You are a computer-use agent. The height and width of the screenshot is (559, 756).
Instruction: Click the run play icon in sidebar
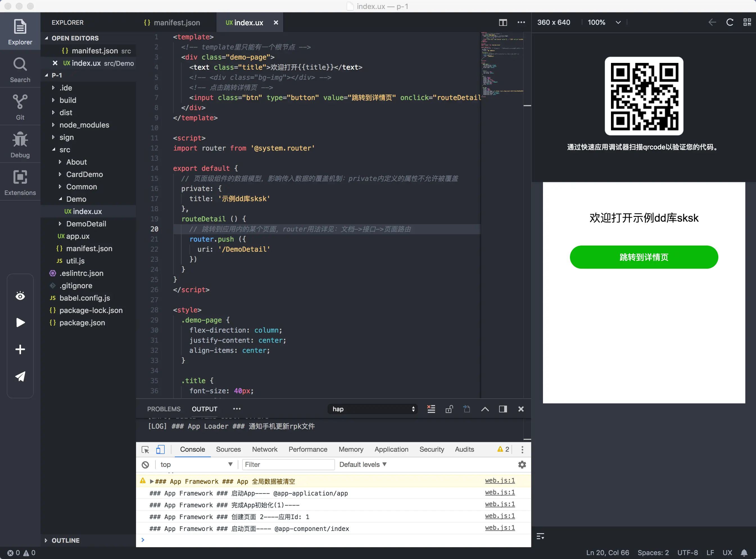(x=20, y=322)
